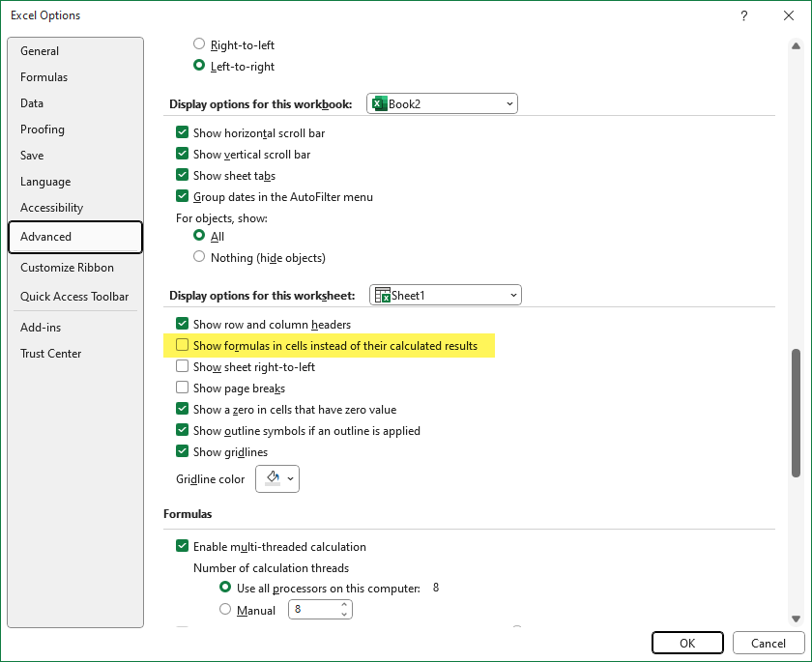Confirm settings with the OK button
This screenshot has height=662, width=812.
coord(687,643)
